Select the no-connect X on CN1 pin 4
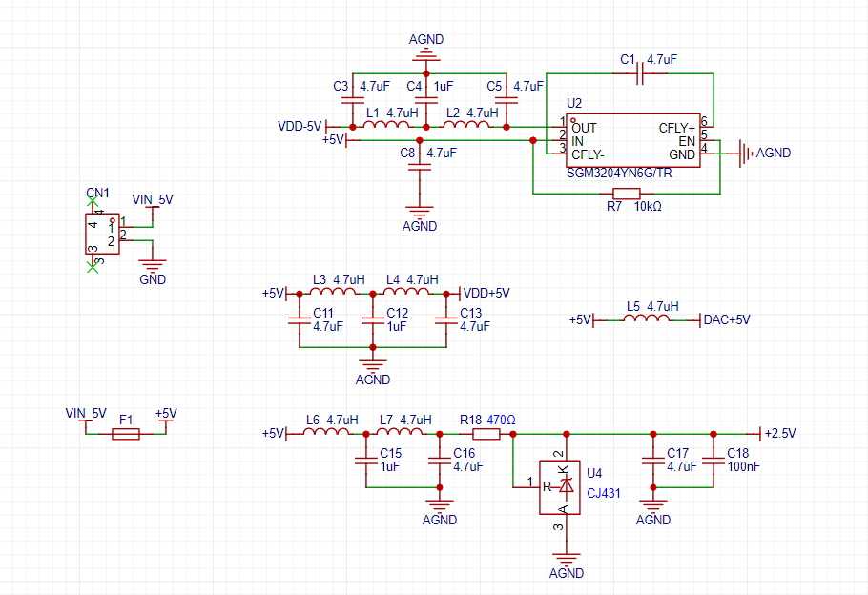This screenshot has width=868, height=595. [93, 200]
